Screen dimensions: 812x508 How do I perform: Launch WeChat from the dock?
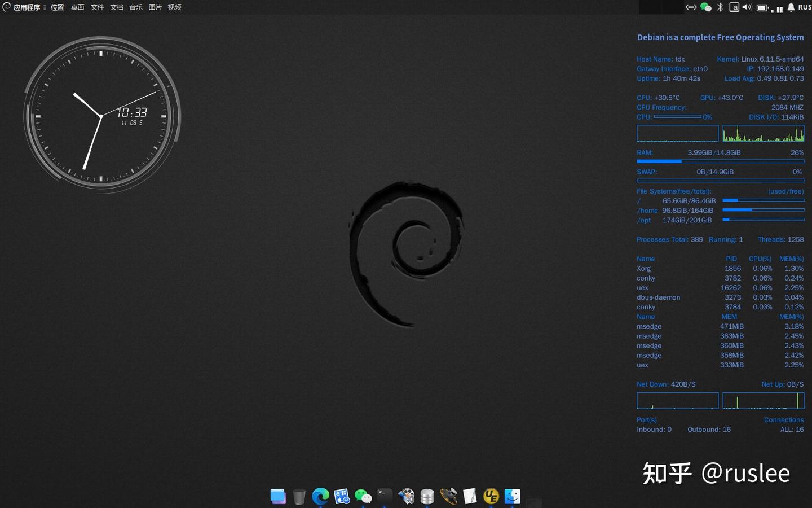pyautogui.click(x=363, y=496)
